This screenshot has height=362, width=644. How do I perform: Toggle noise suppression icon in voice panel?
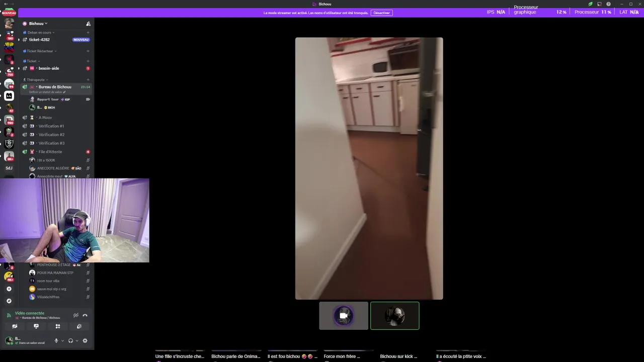(x=76, y=315)
